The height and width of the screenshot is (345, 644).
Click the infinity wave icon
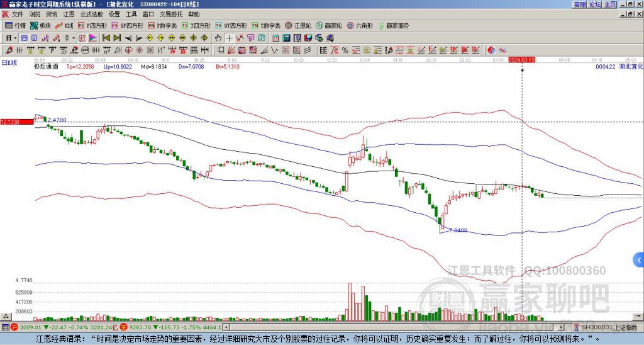502,50
